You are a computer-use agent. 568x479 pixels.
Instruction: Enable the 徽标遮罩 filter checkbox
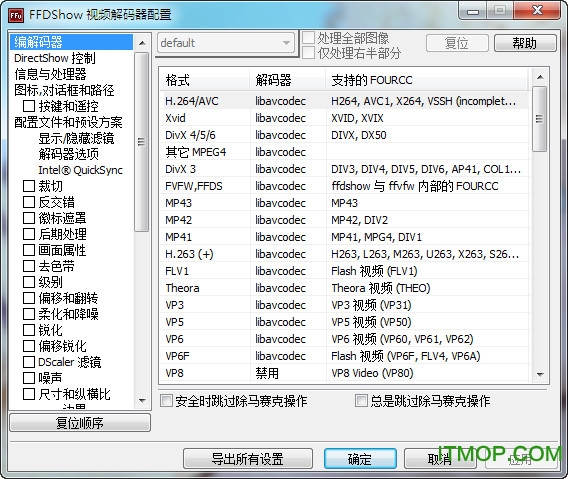(x=29, y=218)
